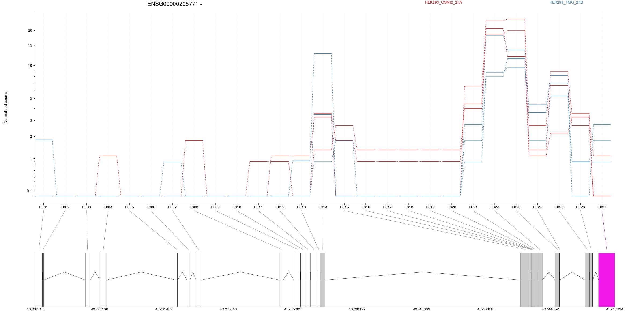Click exon label E024

(x=537, y=207)
